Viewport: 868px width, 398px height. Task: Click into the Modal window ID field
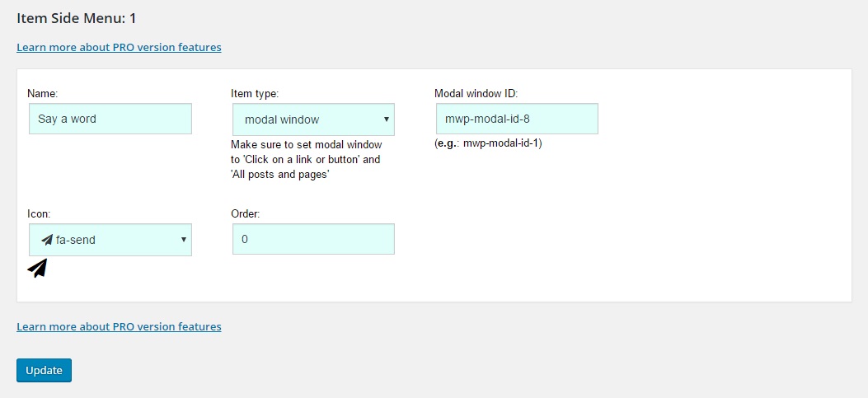coord(516,119)
